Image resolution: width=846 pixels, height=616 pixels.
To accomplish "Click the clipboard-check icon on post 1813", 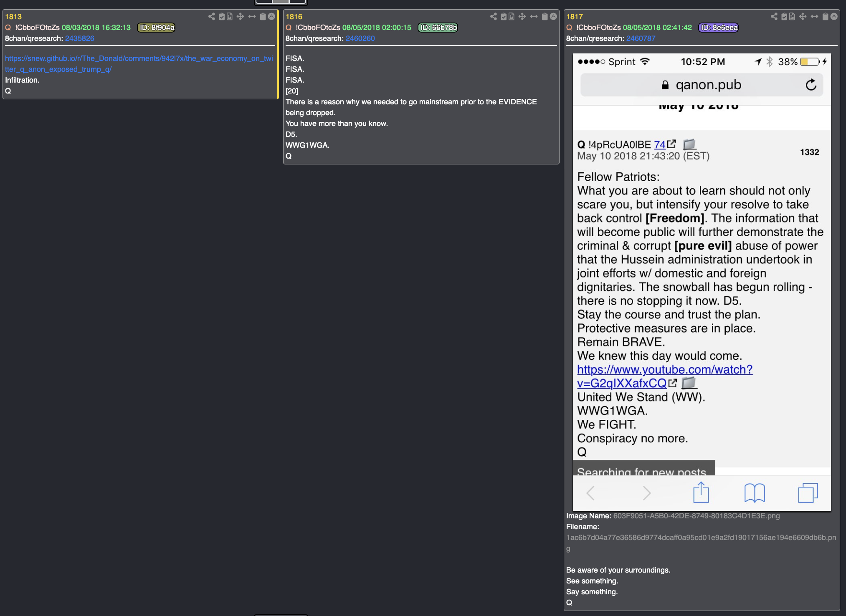I will [x=222, y=17].
